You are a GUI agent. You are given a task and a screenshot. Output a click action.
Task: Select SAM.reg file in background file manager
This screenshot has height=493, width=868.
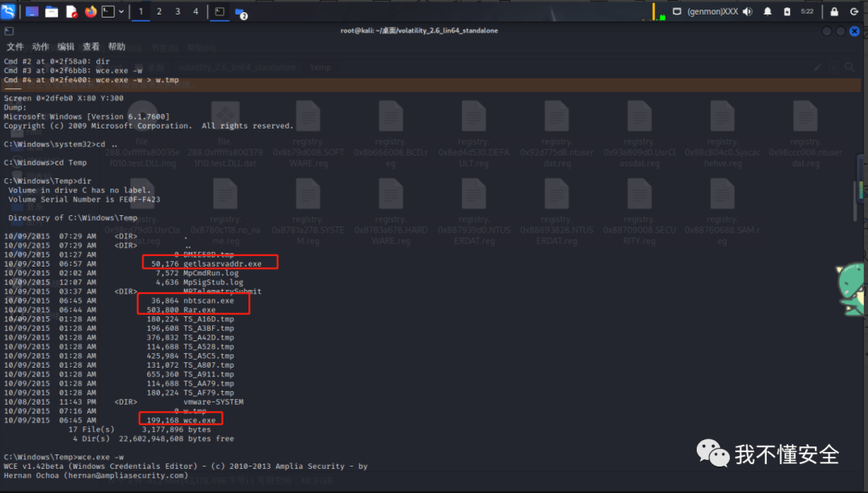pyautogui.click(x=723, y=213)
